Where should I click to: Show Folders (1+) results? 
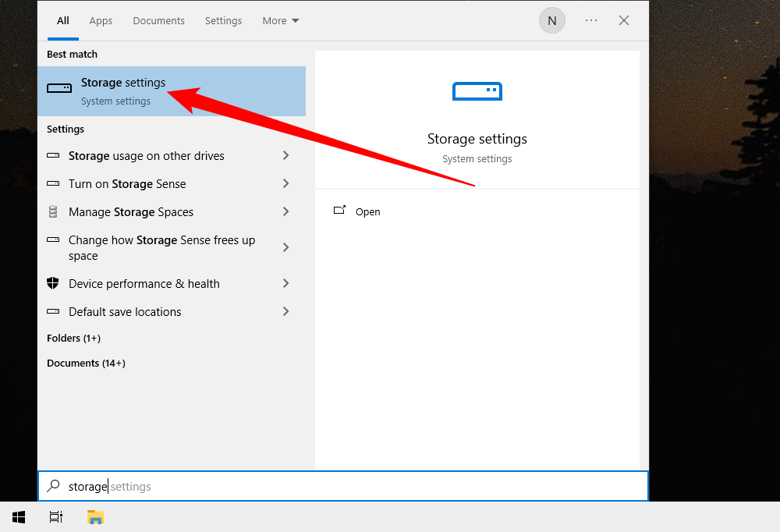[x=73, y=338]
